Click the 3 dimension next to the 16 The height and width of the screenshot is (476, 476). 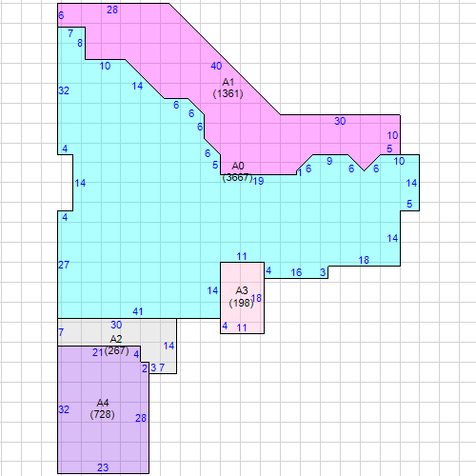pyautogui.click(x=323, y=272)
